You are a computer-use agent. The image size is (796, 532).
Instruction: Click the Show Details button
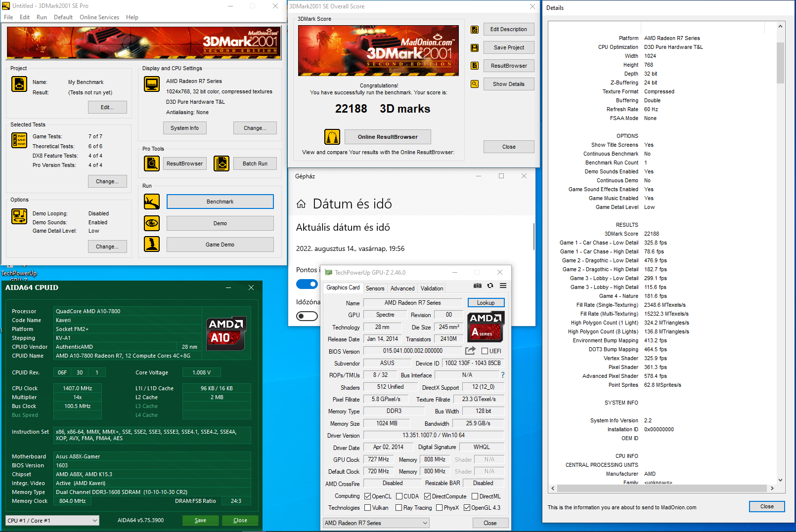[509, 84]
